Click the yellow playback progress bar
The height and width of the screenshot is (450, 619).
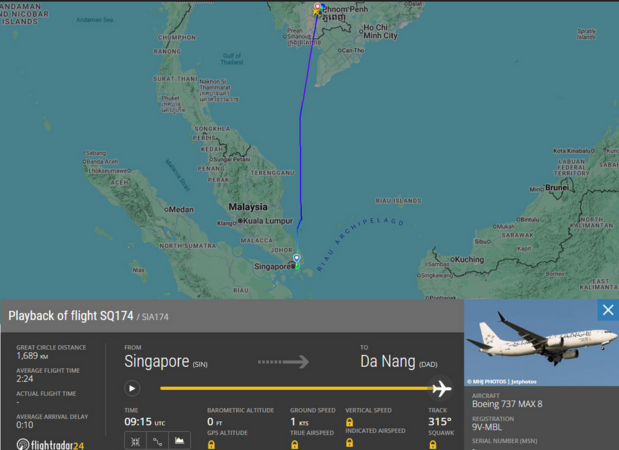pyautogui.click(x=296, y=388)
